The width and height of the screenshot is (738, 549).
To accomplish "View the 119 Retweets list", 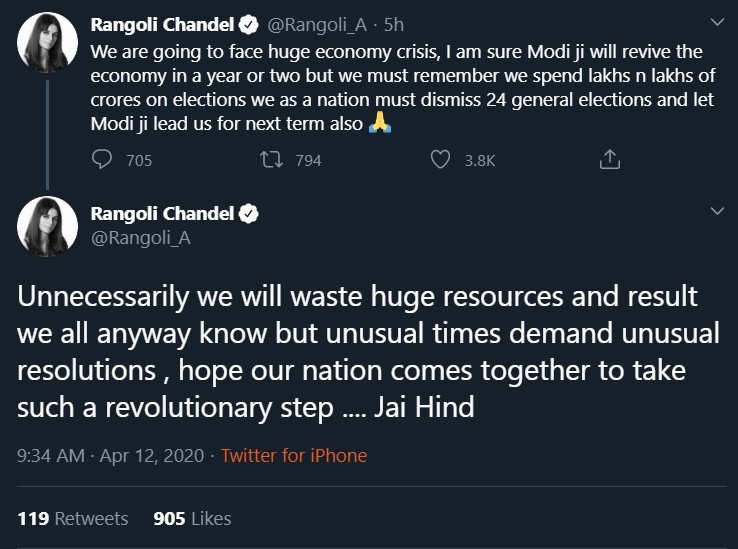I will (x=73, y=518).
